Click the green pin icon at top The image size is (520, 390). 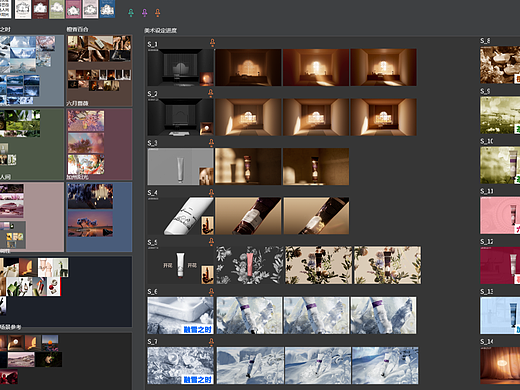point(131,13)
